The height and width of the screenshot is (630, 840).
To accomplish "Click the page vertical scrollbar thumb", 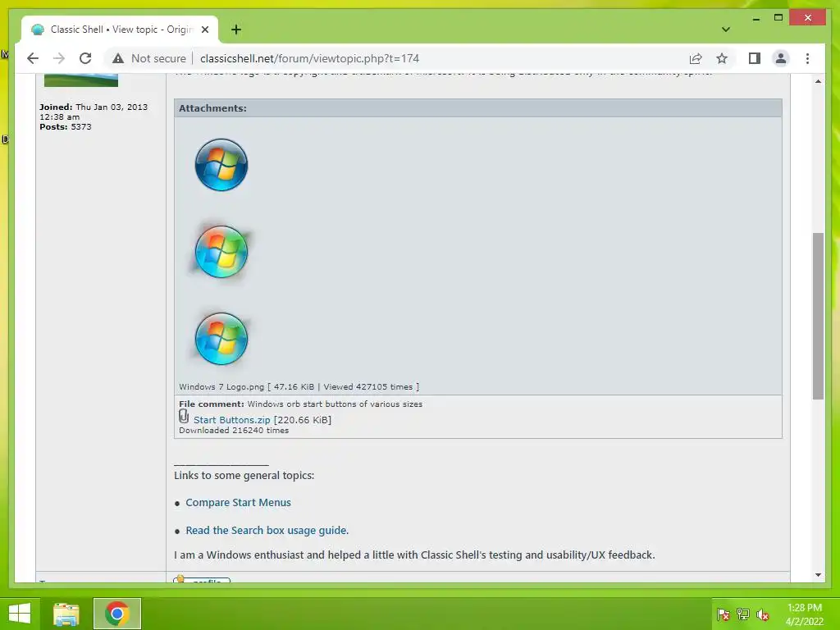I will pos(818,316).
